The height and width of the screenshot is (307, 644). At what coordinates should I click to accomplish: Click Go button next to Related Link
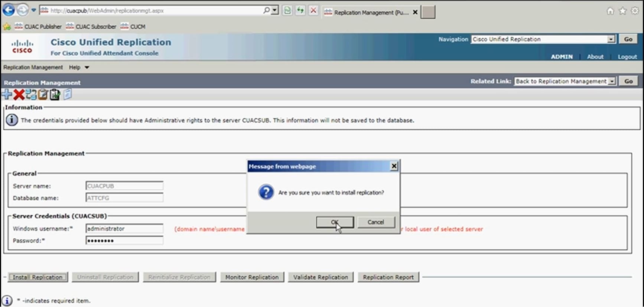click(x=628, y=81)
